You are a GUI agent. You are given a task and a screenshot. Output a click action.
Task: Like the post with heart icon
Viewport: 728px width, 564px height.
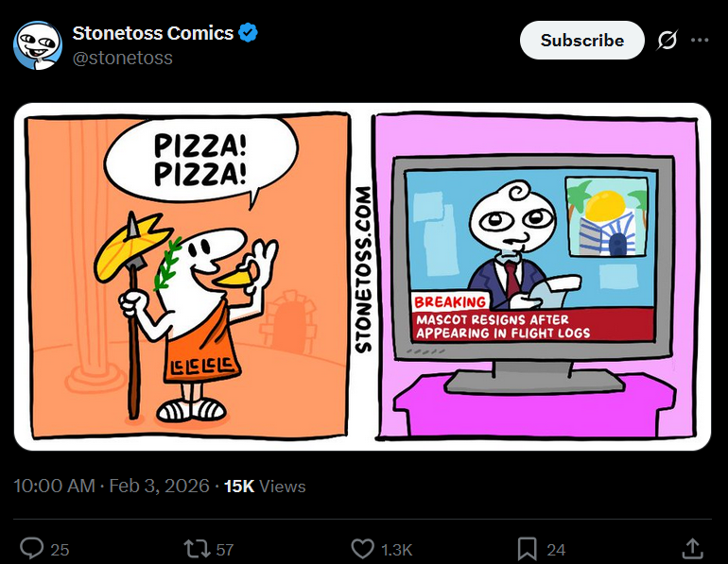click(363, 549)
